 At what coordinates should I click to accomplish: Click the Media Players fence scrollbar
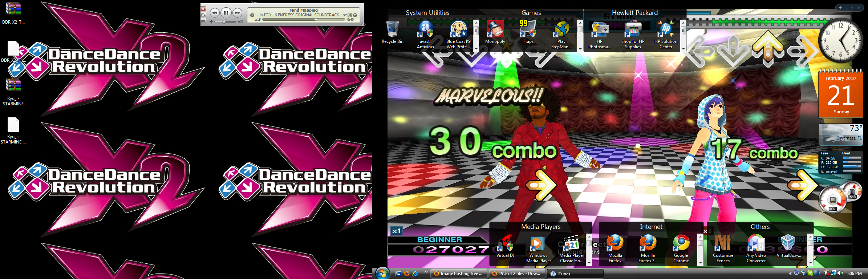pos(589,249)
